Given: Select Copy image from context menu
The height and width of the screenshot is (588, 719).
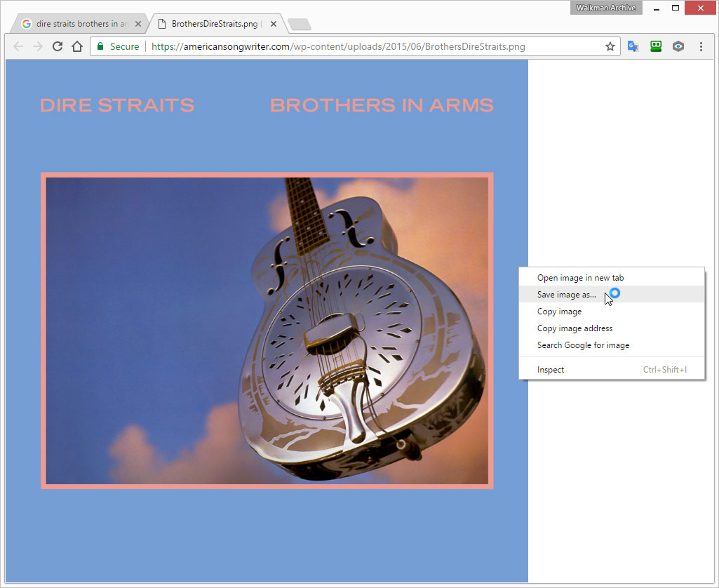Looking at the screenshot, I should 612,312.
